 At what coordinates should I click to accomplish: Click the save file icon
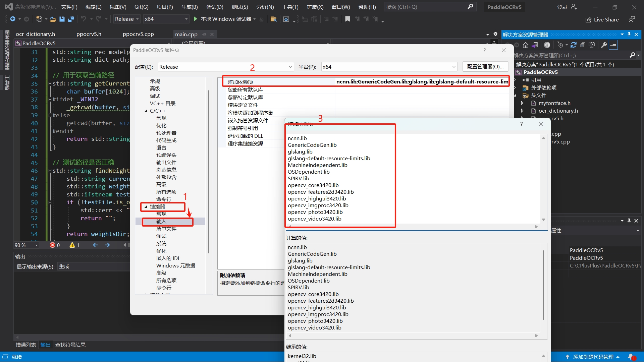click(62, 19)
